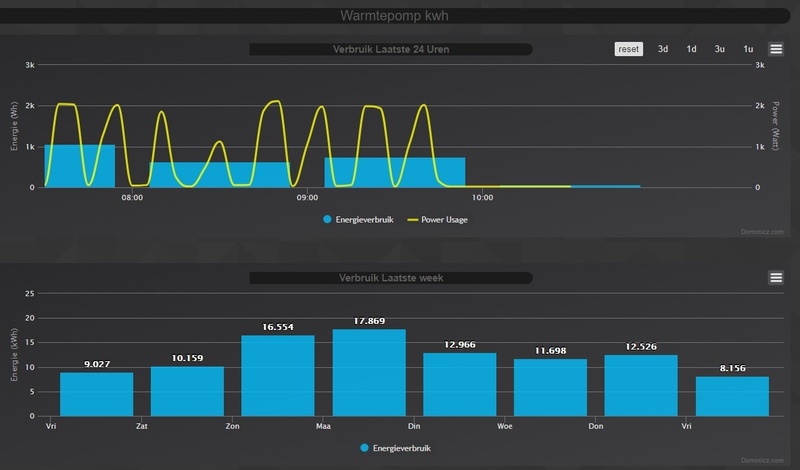Image resolution: width=800 pixels, height=470 pixels.
Task: Click the 08:00 time axis label
Action: pyautogui.click(x=132, y=197)
